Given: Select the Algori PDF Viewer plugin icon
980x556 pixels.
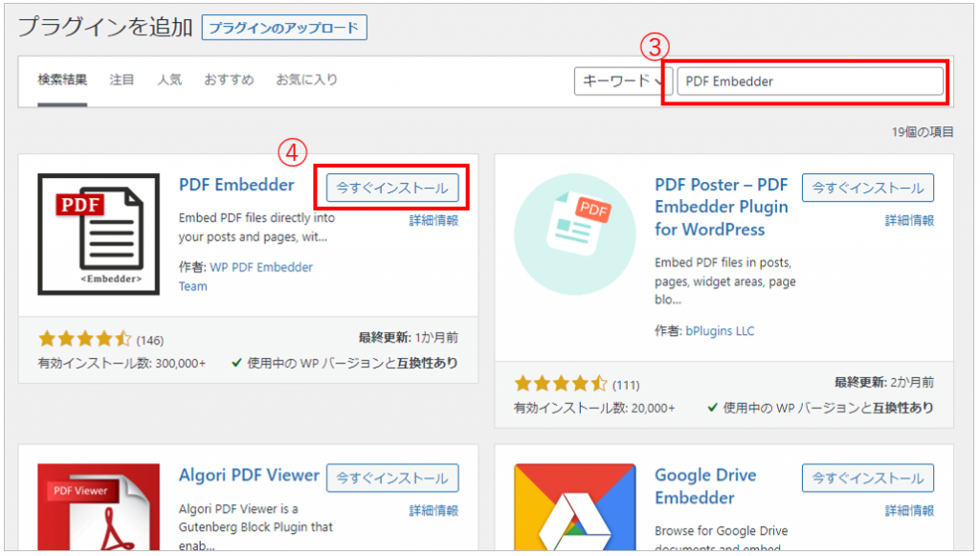Looking at the screenshot, I should click(99, 507).
